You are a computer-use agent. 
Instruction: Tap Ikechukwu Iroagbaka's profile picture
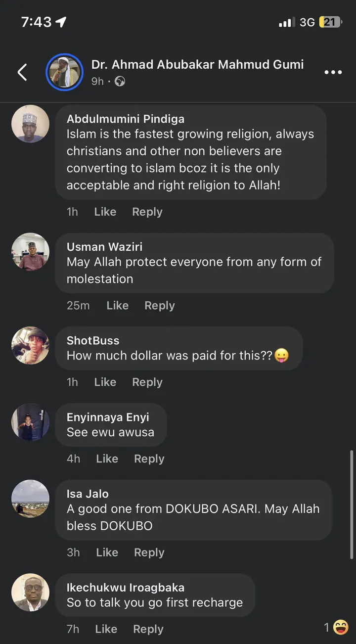(31, 592)
